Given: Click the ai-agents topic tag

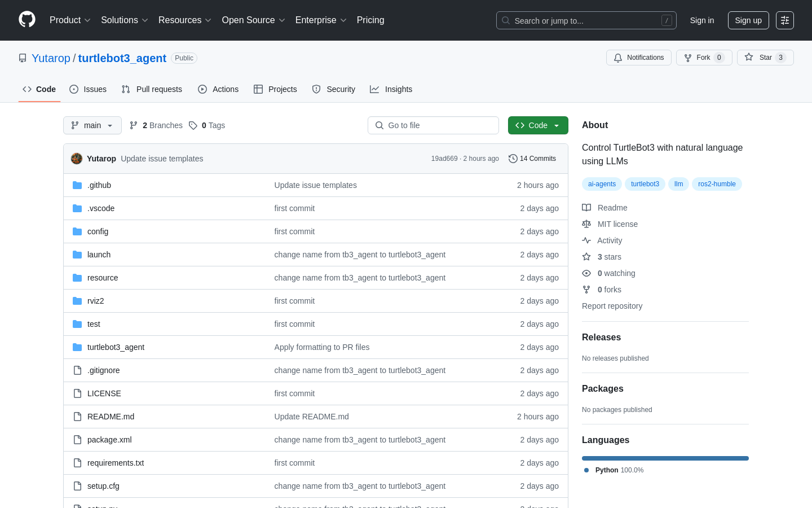Looking at the screenshot, I should tap(602, 184).
